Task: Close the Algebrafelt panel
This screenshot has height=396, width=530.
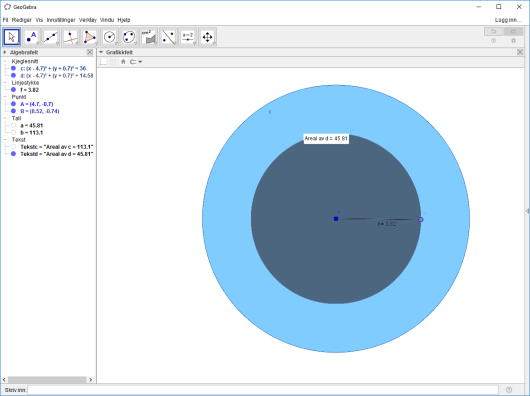Action: [x=90, y=52]
